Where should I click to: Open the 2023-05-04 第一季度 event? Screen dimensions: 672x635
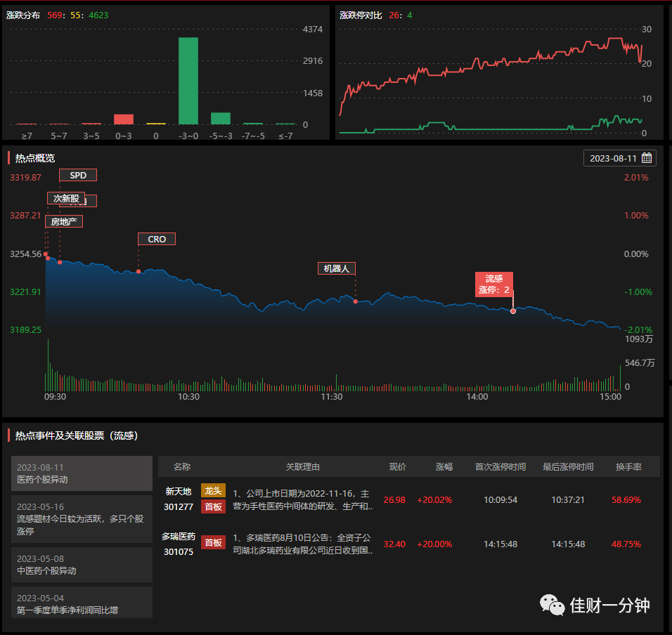tap(82, 603)
